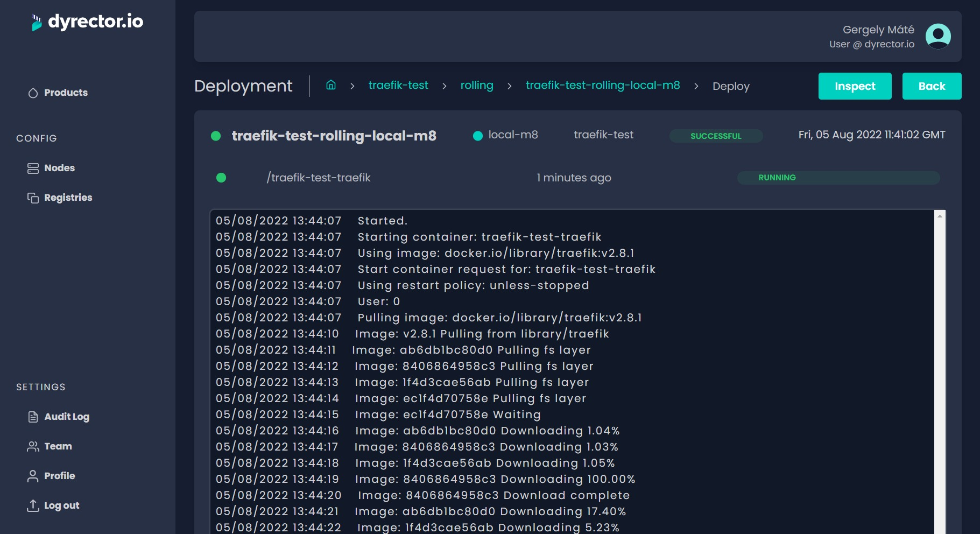This screenshot has width=980, height=534.
Task: Click the /traefik-test-traefik container name
Action: pos(319,178)
